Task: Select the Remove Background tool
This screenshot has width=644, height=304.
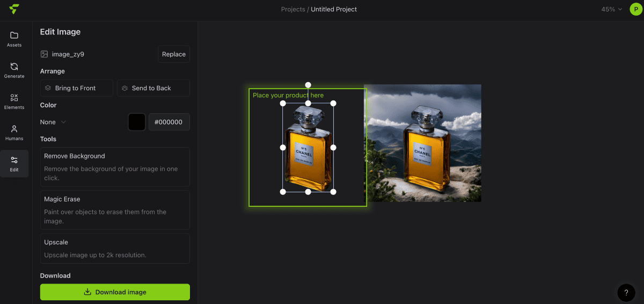Action: [115, 167]
